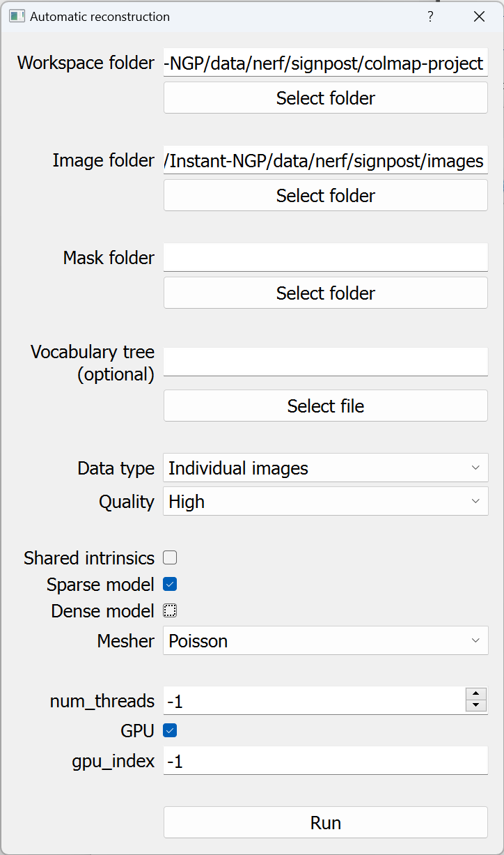
Task: Click Select folder under Workspace folder
Action: pyautogui.click(x=325, y=98)
